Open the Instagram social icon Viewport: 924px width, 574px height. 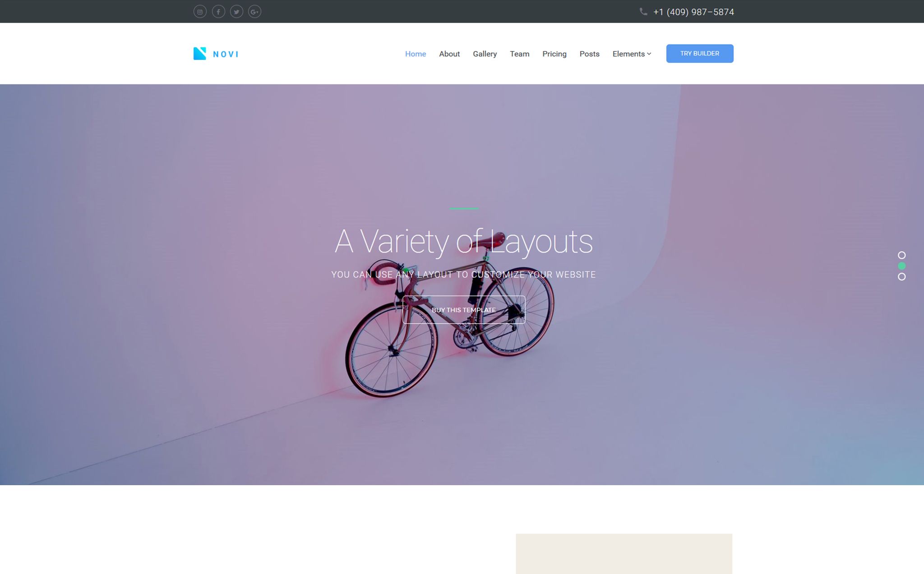(x=200, y=12)
